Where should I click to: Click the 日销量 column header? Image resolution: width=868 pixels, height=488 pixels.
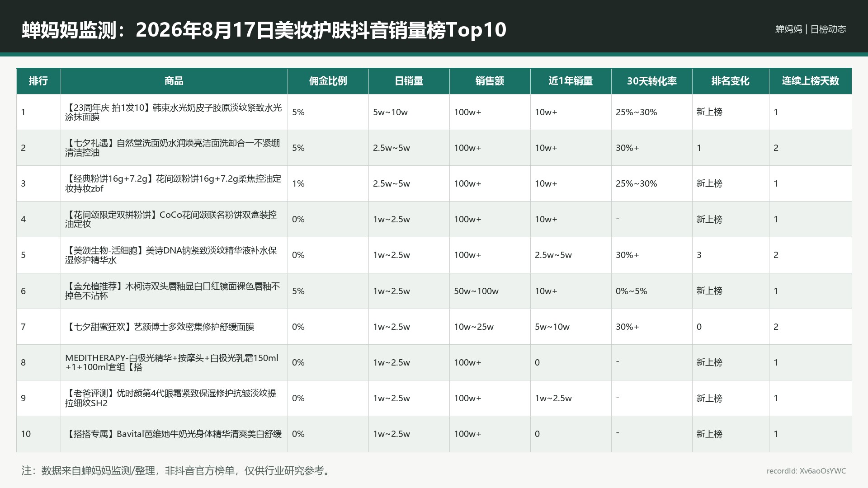click(409, 81)
